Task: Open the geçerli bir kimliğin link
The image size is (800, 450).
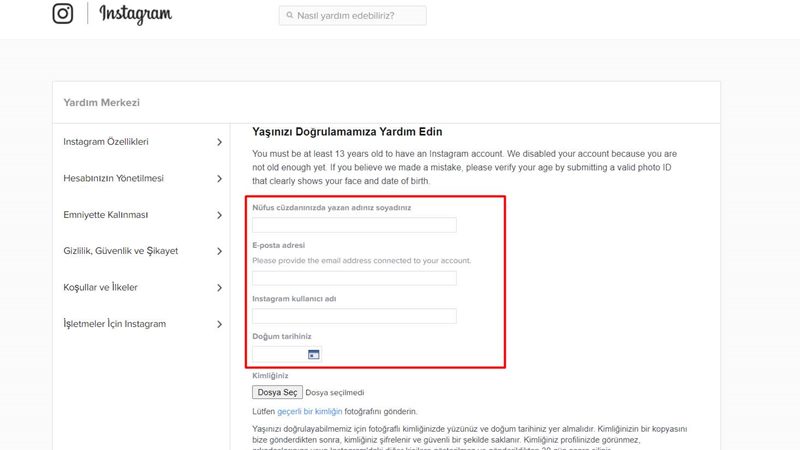Action: click(310, 411)
